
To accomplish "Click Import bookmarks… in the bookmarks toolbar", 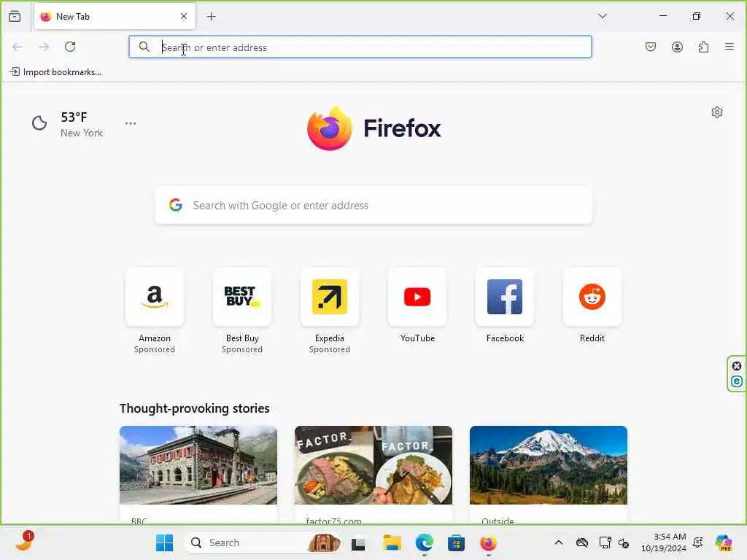I will coord(55,72).
